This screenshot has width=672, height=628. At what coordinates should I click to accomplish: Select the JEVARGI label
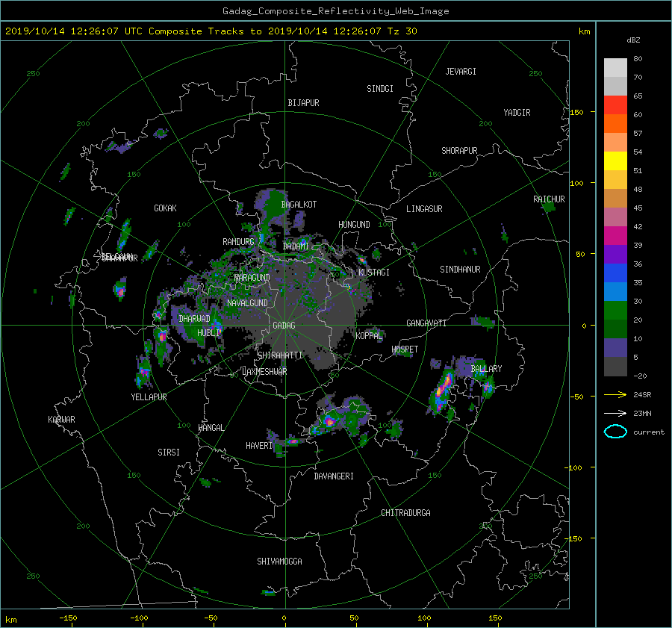461,72
